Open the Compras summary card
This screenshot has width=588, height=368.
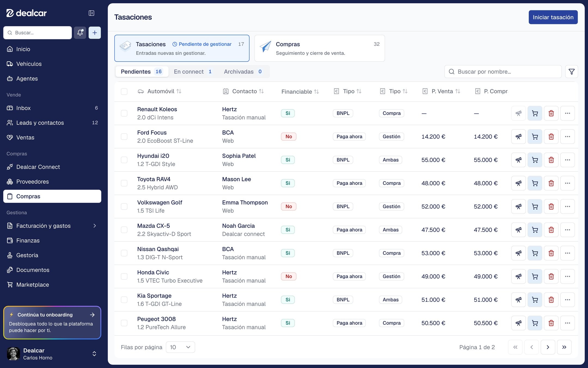point(320,48)
